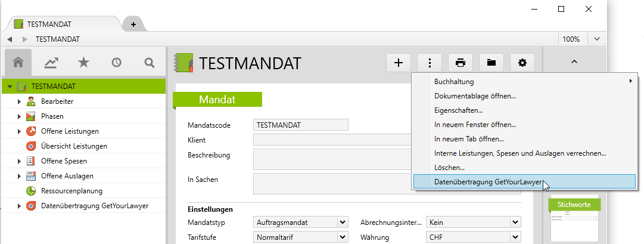Image resolution: width=644 pixels, height=244 pixels.
Task: Click the Beschreibung text area
Action: point(332,160)
